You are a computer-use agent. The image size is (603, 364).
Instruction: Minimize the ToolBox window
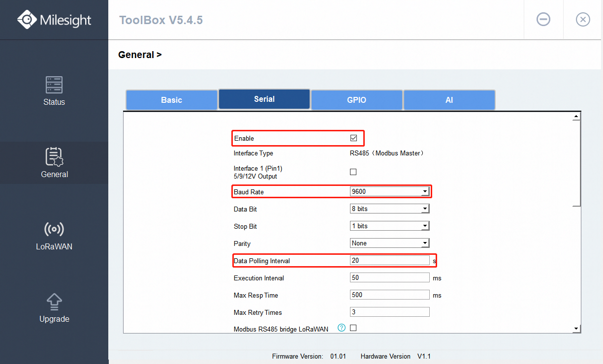[x=543, y=19]
